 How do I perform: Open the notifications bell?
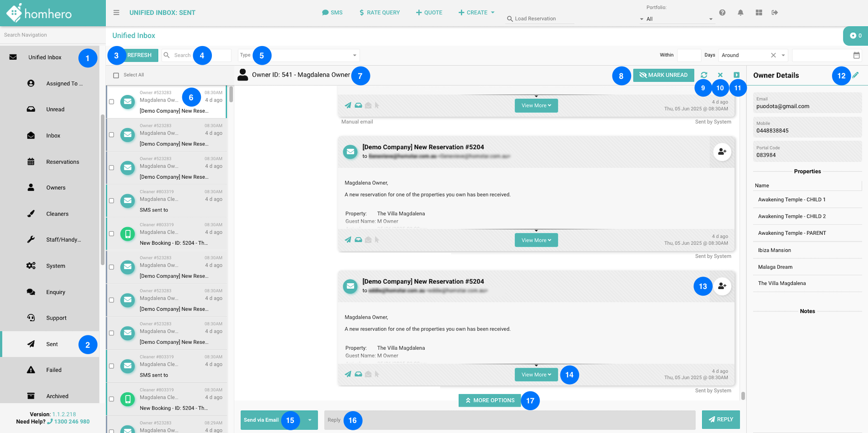click(x=740, y=13)
